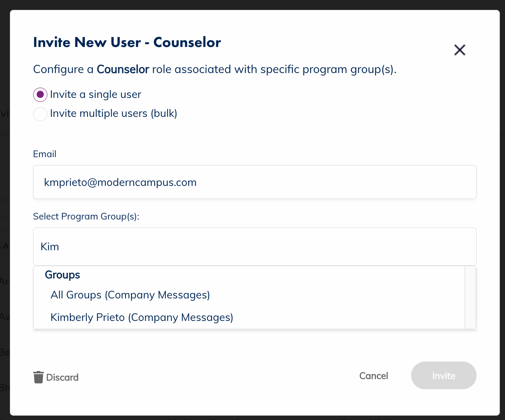Choose the "Invite multiple users (bulk)" radio button
Image resolution: width=505 pixels, height=420 pixels.
point(40,114)
